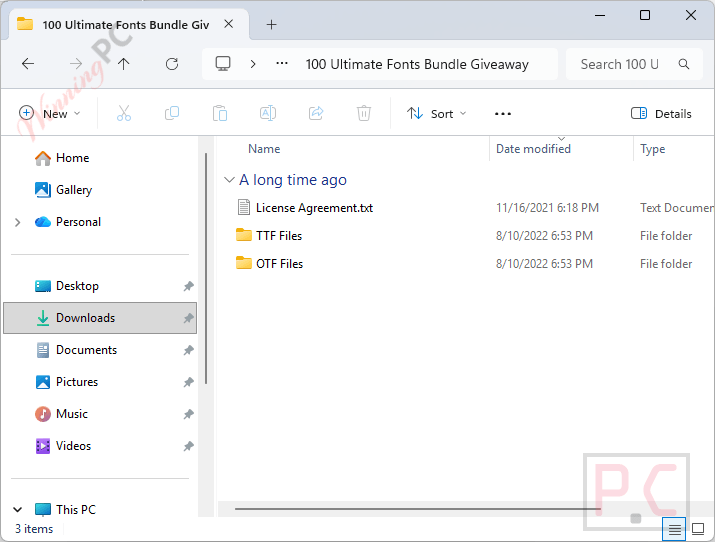
Task: Select the OTF Files folder
Action: [279, 264]
